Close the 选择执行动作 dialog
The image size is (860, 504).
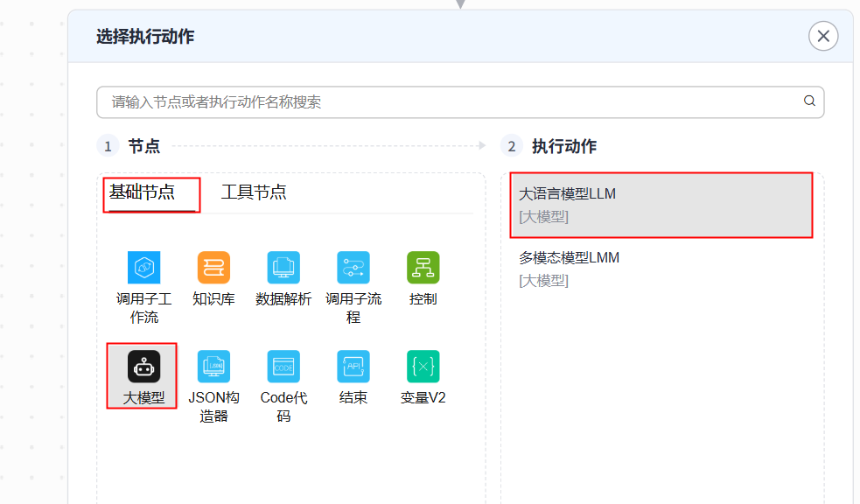(x=823, y=36)
